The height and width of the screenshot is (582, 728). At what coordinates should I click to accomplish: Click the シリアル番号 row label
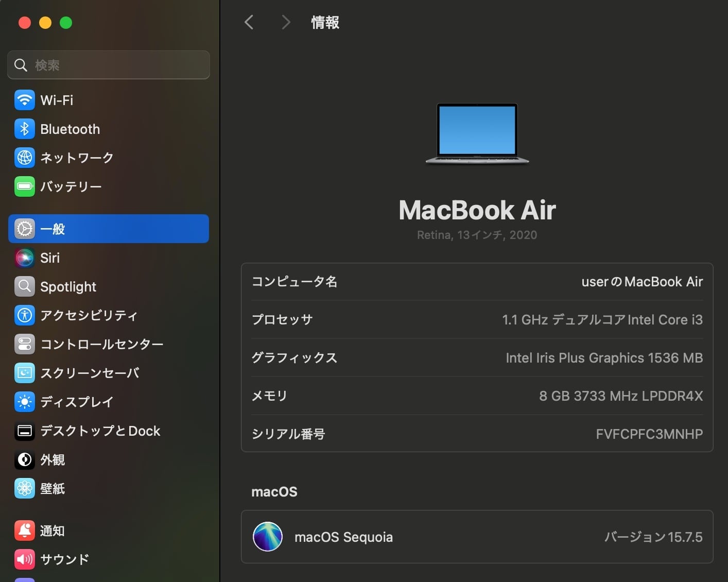(288, 434)
